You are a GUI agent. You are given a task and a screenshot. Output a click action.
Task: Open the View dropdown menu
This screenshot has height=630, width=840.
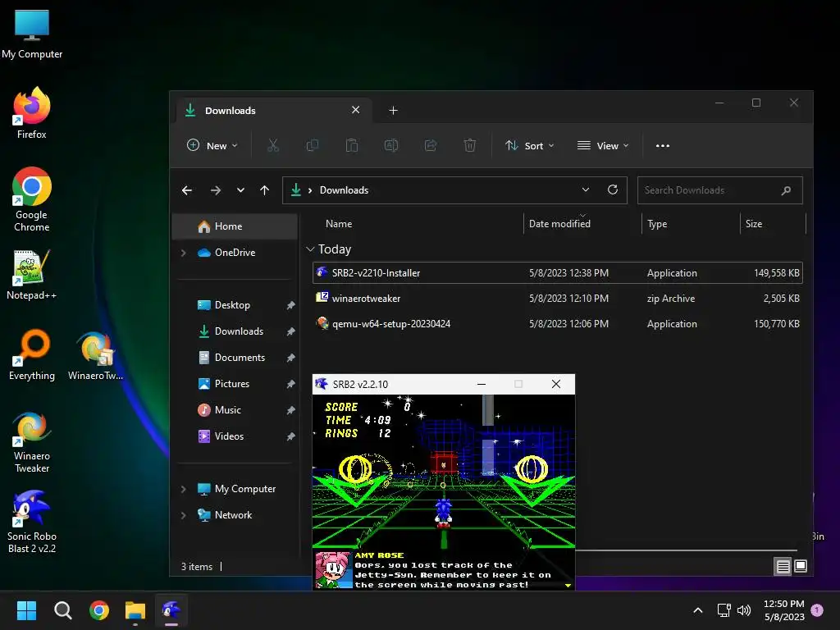click(603, 145)
